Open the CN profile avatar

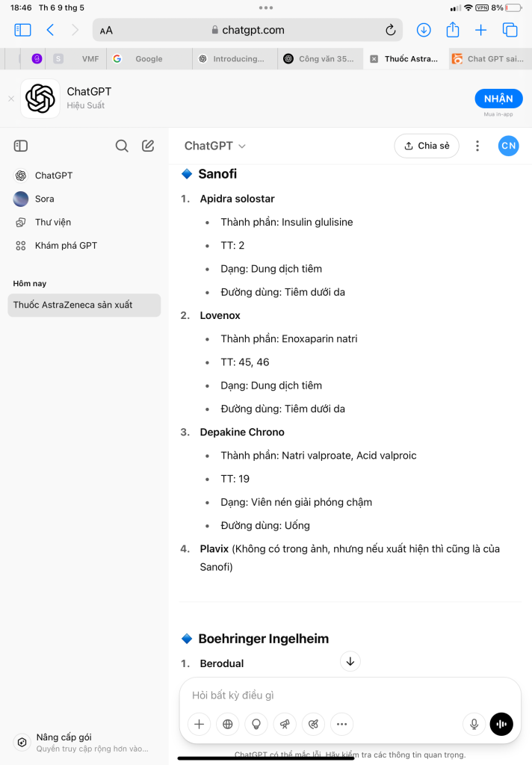tap(509, 146)
